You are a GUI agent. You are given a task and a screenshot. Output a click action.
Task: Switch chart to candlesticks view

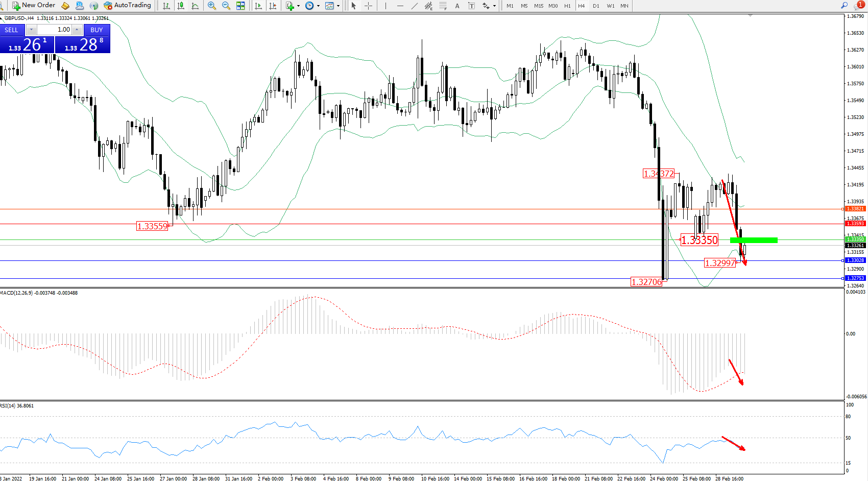pos(181,6)
